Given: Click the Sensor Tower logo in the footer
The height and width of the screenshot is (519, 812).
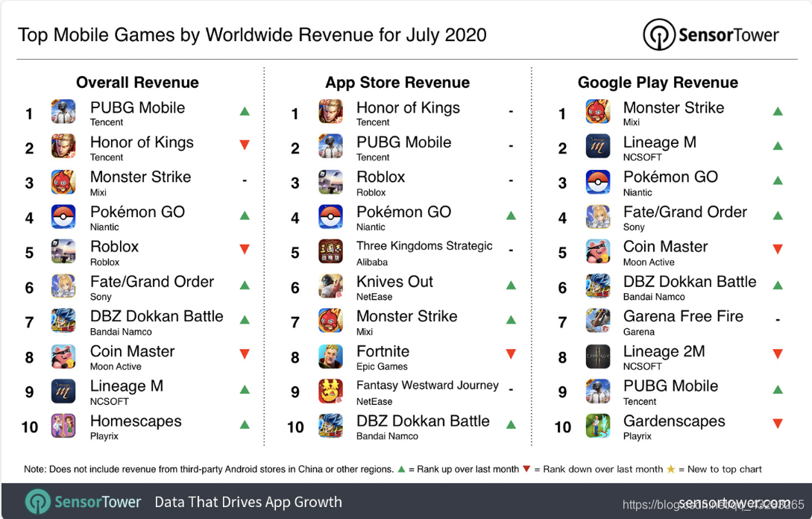Looking at the screenshot, I should pos(83,502).
